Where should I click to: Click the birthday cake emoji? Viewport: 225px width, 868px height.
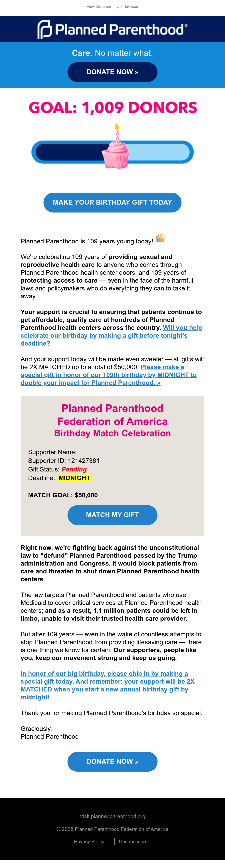[x=160, y=238]
